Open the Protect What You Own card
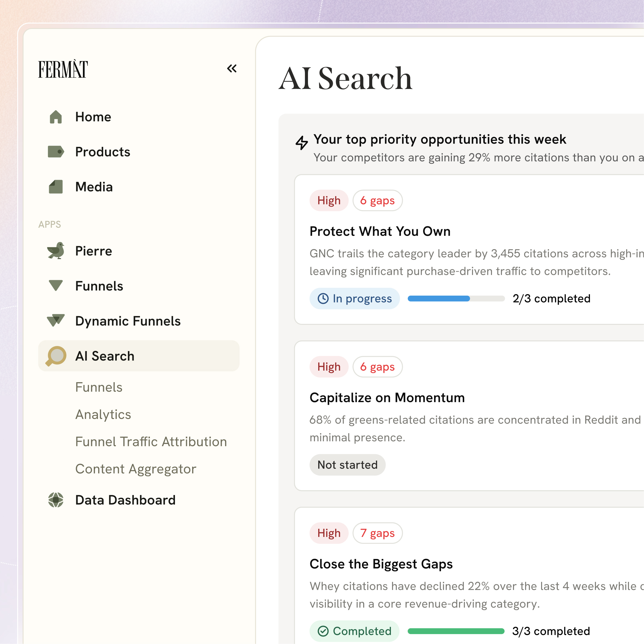The width and height of the screenshot is (644, 644). pyautogui.click(x=380, y=231)
